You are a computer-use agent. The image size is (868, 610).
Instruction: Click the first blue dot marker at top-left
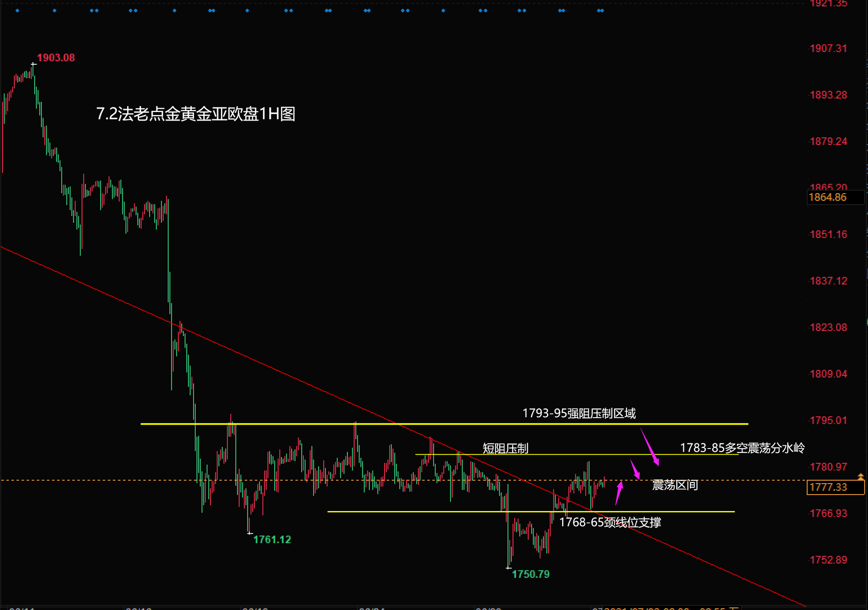point(17,10)
